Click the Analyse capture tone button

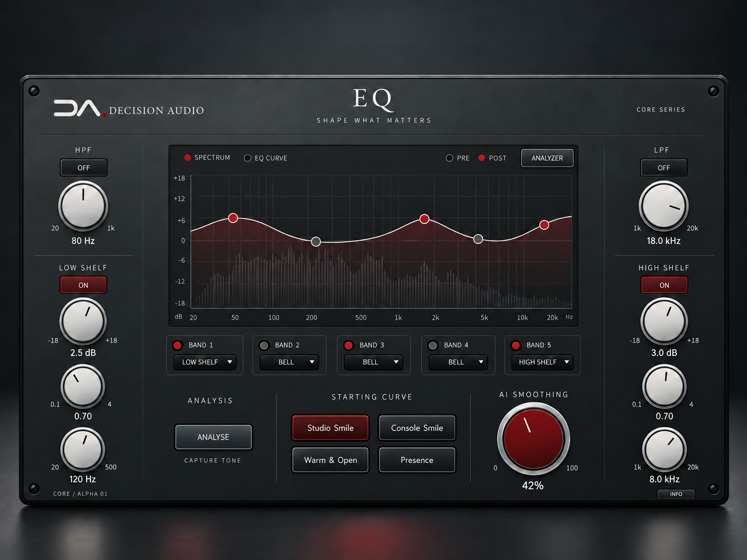(x=214, y=437)
